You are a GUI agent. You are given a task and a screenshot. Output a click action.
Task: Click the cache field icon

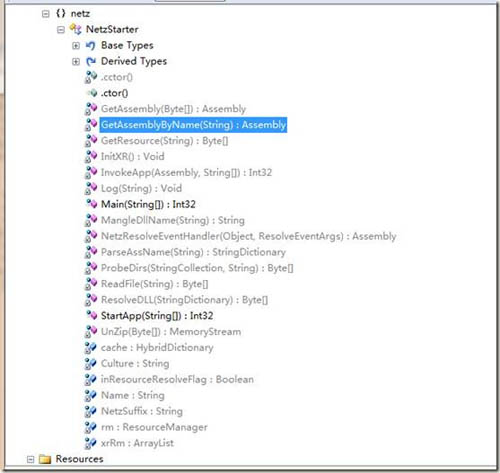pos(91,347)
